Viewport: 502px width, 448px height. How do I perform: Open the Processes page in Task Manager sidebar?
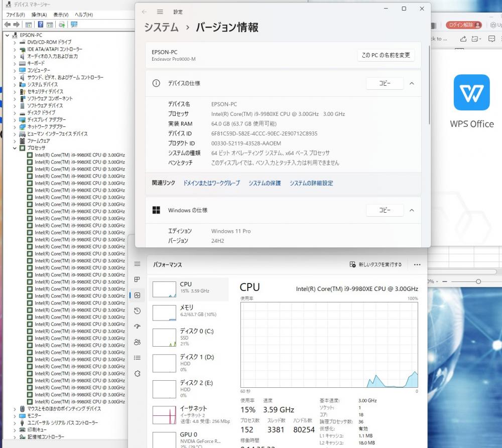(138, 279)
